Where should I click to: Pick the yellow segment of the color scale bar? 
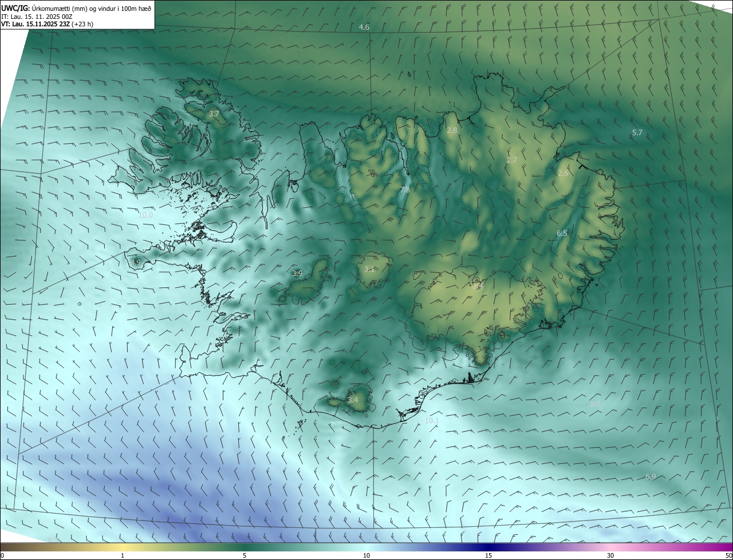(123, 547)
